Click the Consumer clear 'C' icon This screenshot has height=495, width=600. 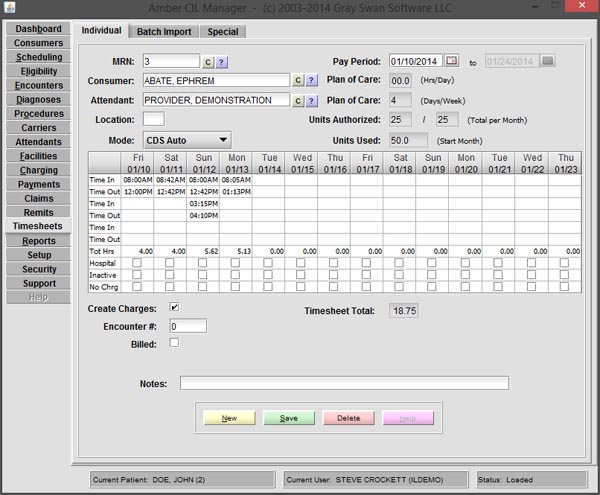click(x=297, y=80)
